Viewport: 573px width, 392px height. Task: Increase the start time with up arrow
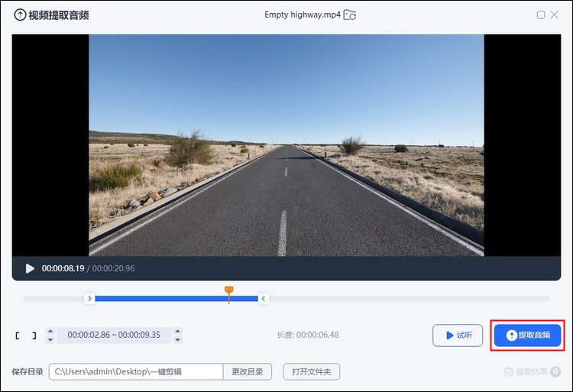click(x=50, y=331)
